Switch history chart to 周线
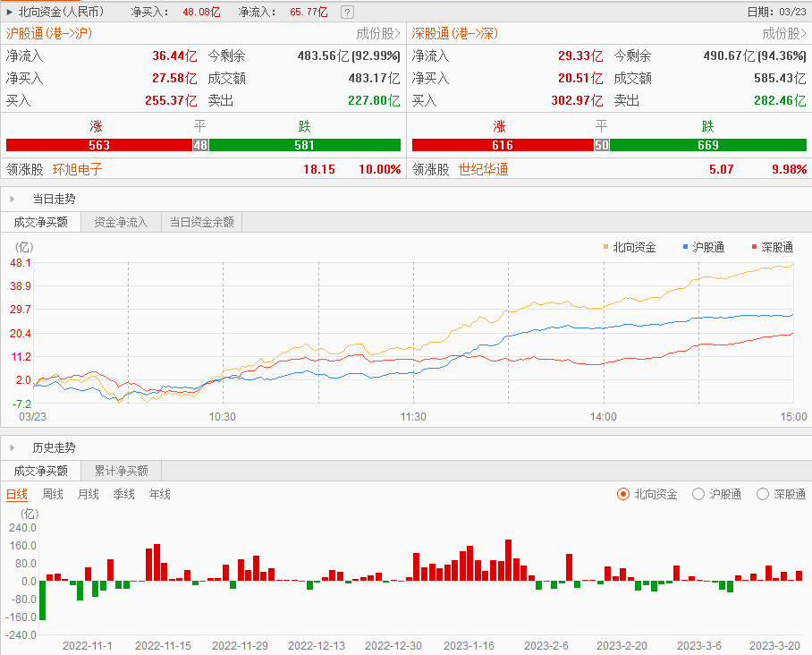812x655 pixels. pyautogui.click(x=53, y=494)
